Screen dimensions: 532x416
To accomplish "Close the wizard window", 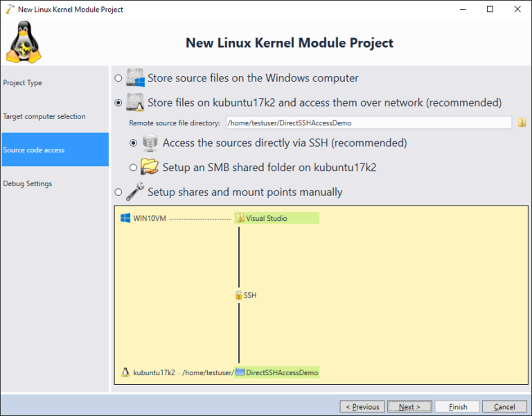I will point(517,9).
